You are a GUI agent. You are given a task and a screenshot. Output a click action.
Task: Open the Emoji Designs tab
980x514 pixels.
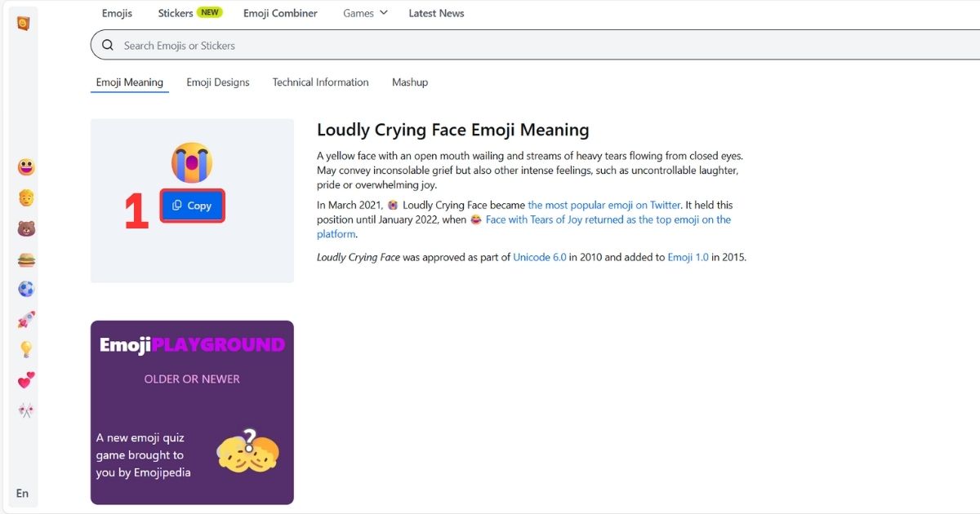(x=217, y=82)
